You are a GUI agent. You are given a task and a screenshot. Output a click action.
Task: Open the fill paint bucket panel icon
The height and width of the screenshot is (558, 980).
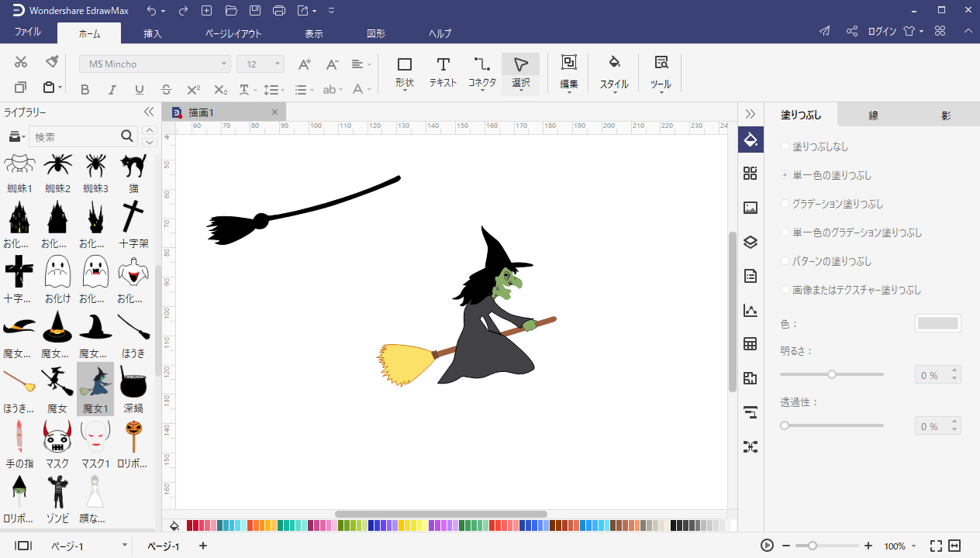tap(751, 139)
